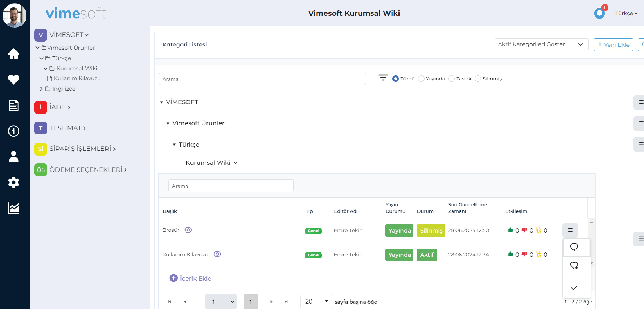
Task: Click the Arama field above the table
Action: pyautogui.click(x=231, y=186)
